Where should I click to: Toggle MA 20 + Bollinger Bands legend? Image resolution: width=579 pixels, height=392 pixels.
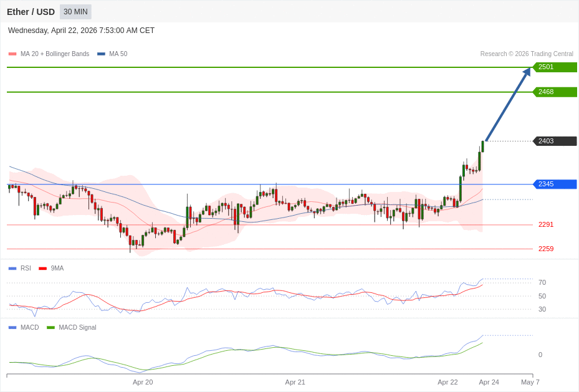click(54, 54)
